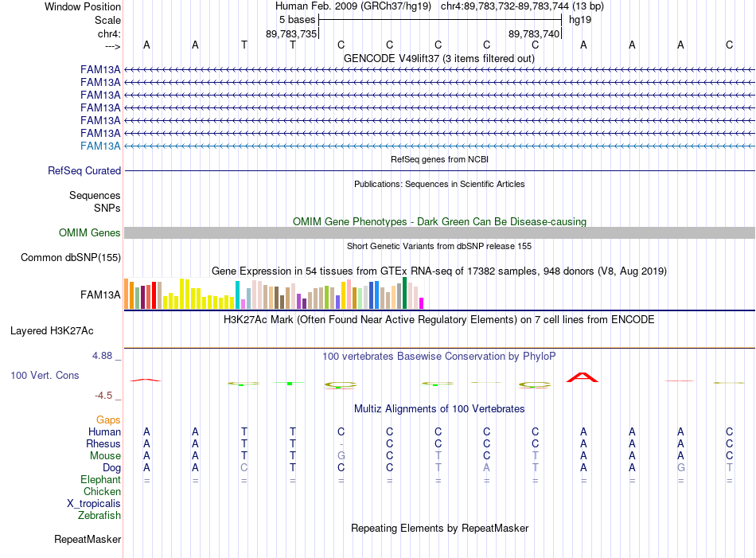Click the magenta GTEx tissue bar
This screenshot has width=756, height=558.
tap(422, 303)
